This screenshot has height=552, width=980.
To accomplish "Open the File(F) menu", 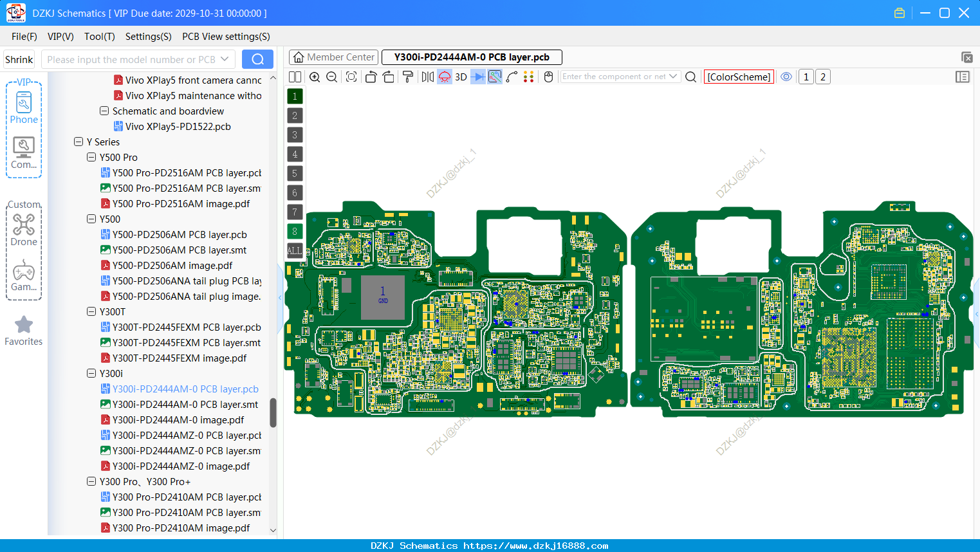I will 24,37.
